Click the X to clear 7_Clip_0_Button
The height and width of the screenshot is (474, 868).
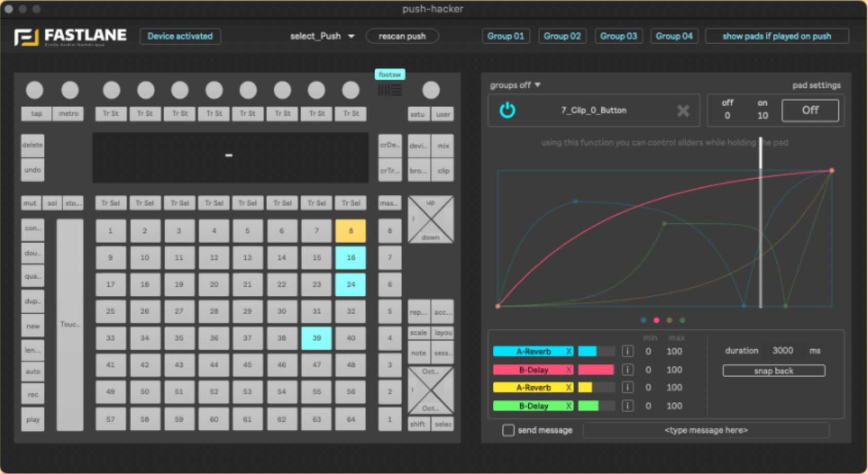683,110
